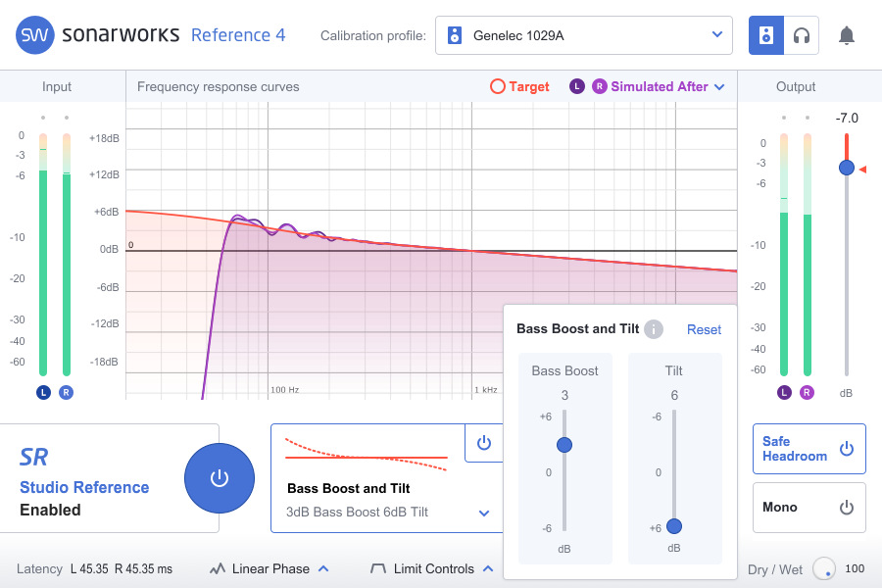Click the Dry / Wet knob
Image resolution: width=882 pixels, height=588 pixels.
(x=824, y=568)
